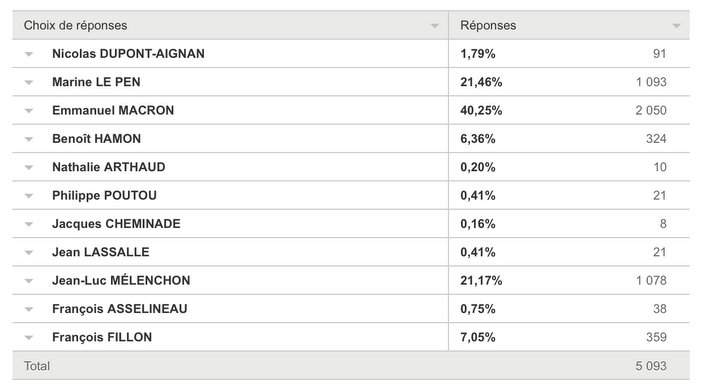This screenshot has height=389, width=701.
Task: Expand the Nicolas DUPONT-AIGNAN row arrow
Action: [29, 54]
